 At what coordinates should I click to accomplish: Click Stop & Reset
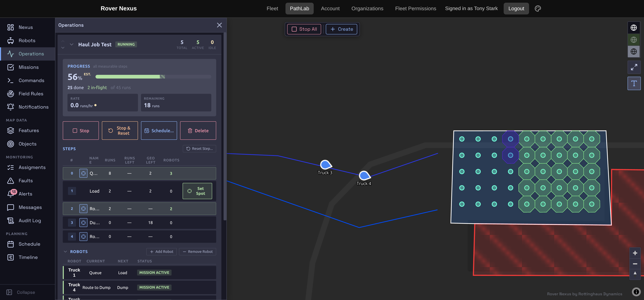pos(120,131)
